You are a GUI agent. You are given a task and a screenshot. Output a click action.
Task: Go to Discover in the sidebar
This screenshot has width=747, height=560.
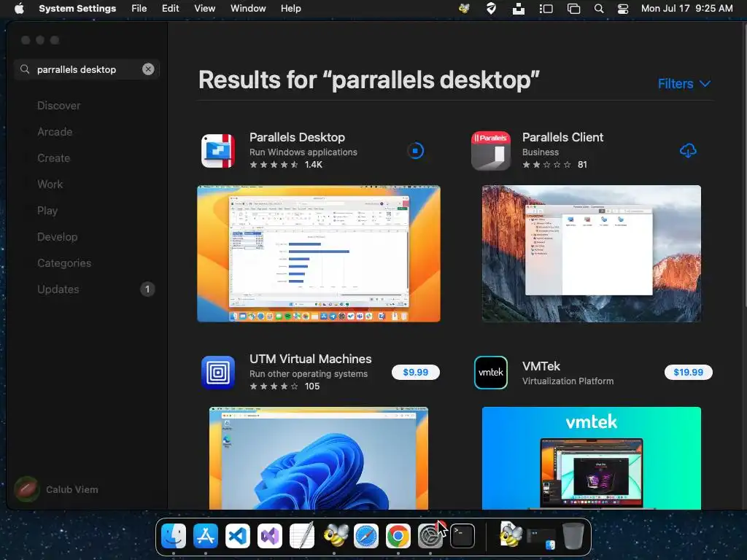(x=58, y=106)
